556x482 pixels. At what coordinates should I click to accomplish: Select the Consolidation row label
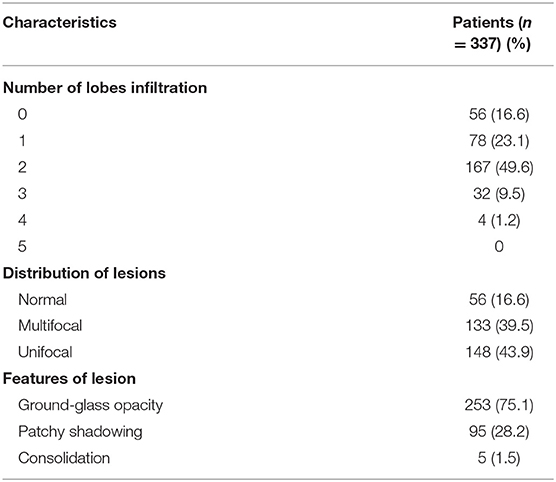click(64, 458)
